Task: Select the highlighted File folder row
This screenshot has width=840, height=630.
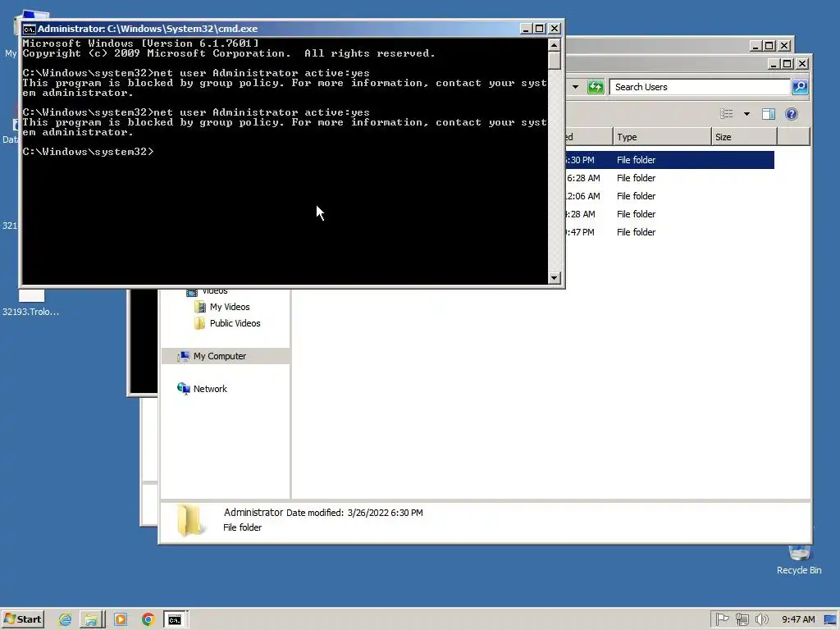Action: [x=669, y=160]
